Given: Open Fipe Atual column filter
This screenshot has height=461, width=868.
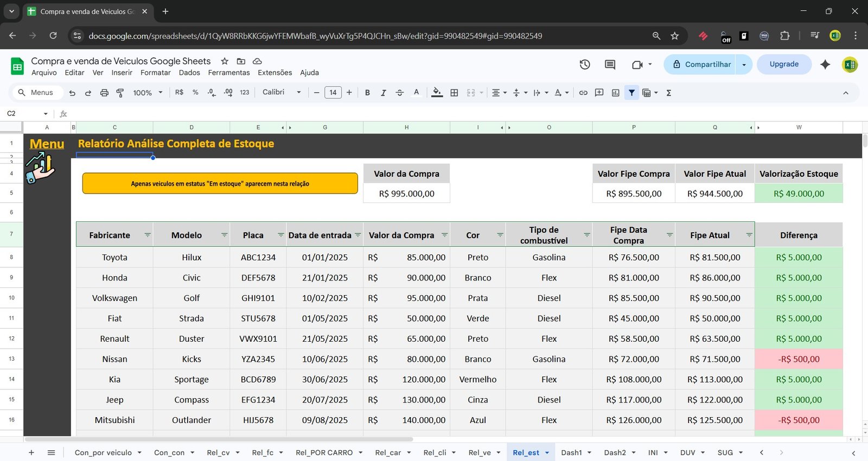Looking at the screenshot, I should (x=749, y=235).
